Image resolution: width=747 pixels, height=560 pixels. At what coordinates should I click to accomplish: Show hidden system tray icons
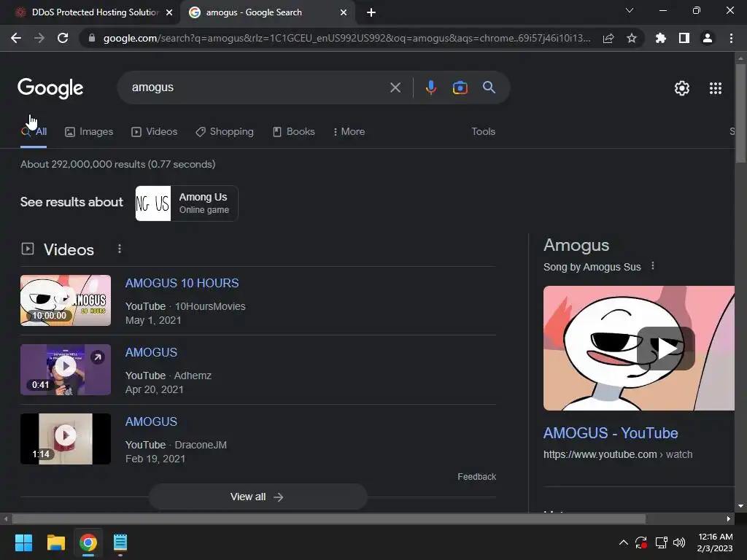(x=623, y=542)
